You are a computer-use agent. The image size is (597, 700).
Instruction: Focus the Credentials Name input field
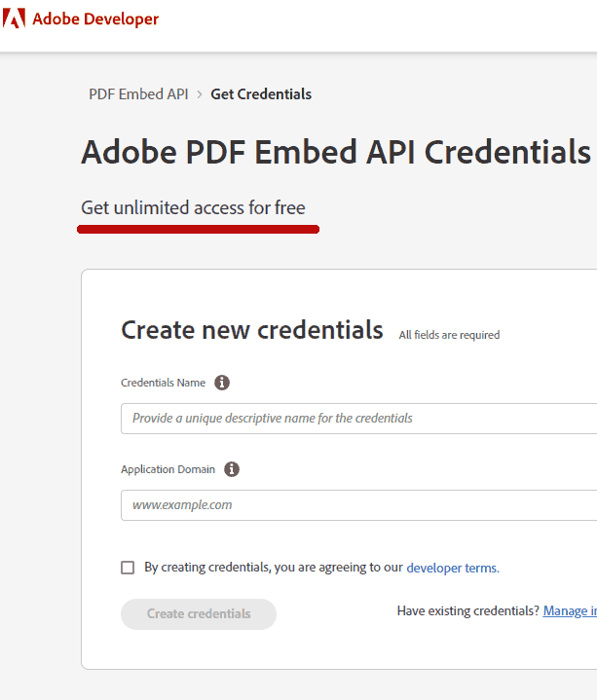[x=359, y=419]
